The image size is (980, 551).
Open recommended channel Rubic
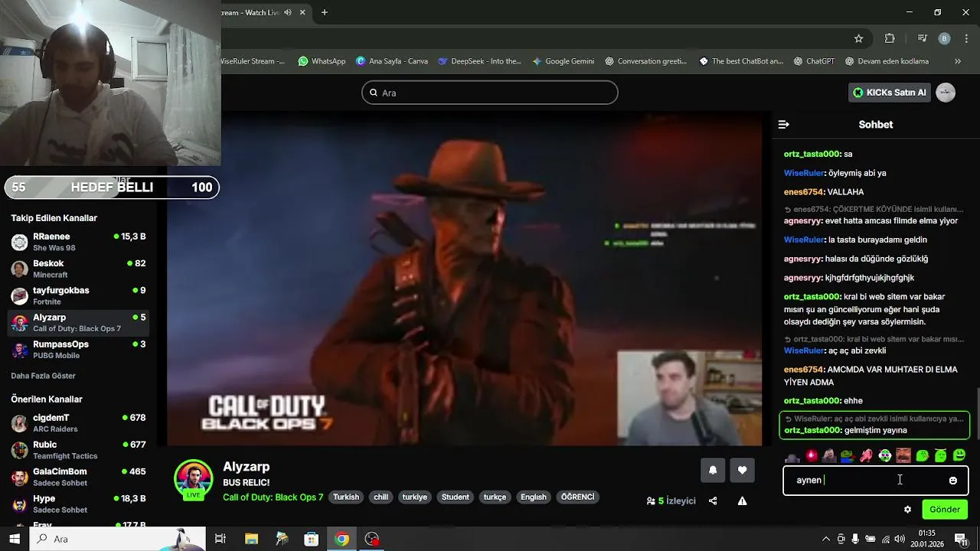[x=78, y=450]
